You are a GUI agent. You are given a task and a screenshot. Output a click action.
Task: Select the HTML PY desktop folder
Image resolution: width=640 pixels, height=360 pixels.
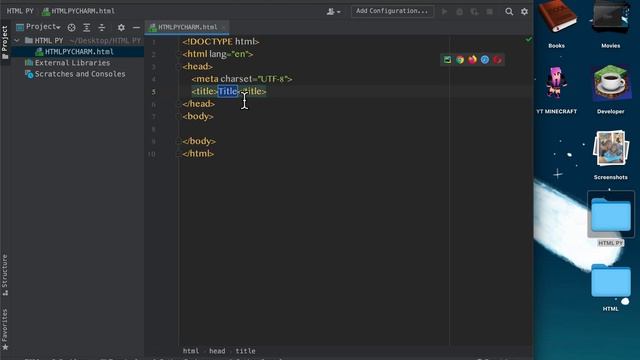[x=611, y=219]
